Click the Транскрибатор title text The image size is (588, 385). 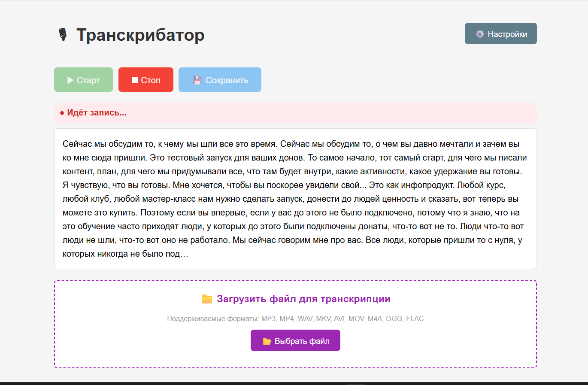pyautogui.click(x=140, y=35)
